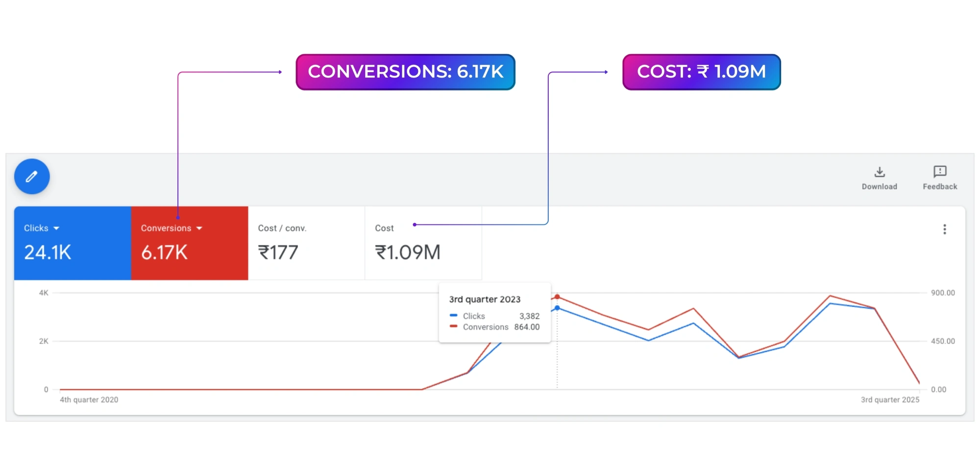Image resolution: width=980 pixels, height=476 pixels.
Task: Click the download arrow above the chart
Action: pos(879,172)
